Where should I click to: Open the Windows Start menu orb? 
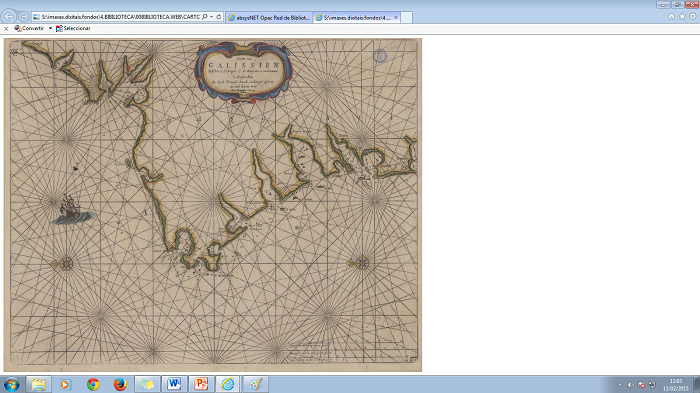tap(12, 384)
